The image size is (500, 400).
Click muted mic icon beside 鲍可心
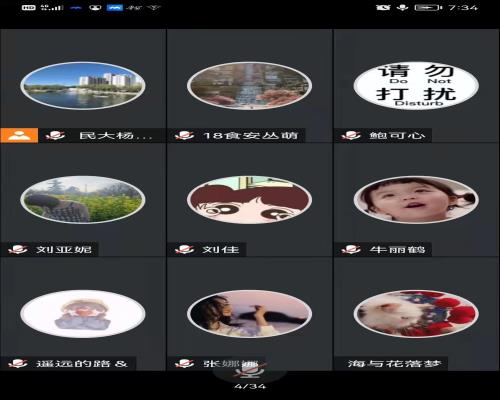coord(351,135)
